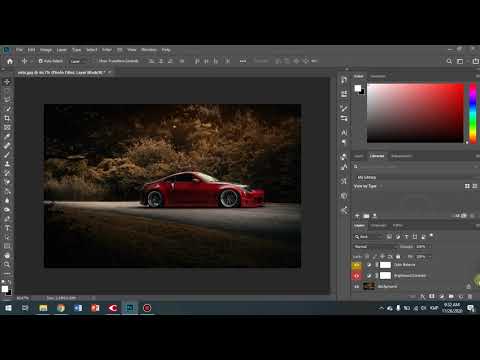Select the Crop tool
The height and width of the screenshot is (360, 480).
click(7, 118)
